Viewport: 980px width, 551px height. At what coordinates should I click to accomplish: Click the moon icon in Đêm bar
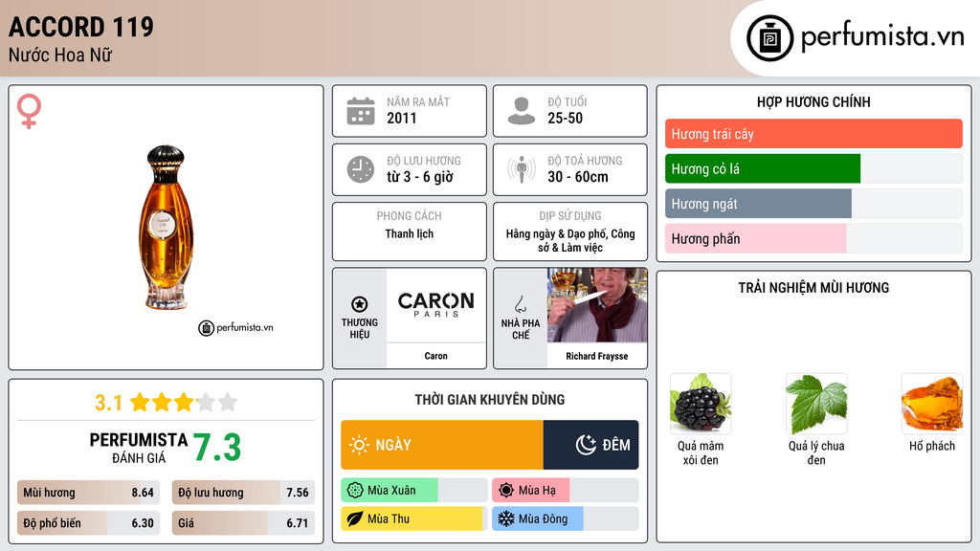[x=586, y=445]
